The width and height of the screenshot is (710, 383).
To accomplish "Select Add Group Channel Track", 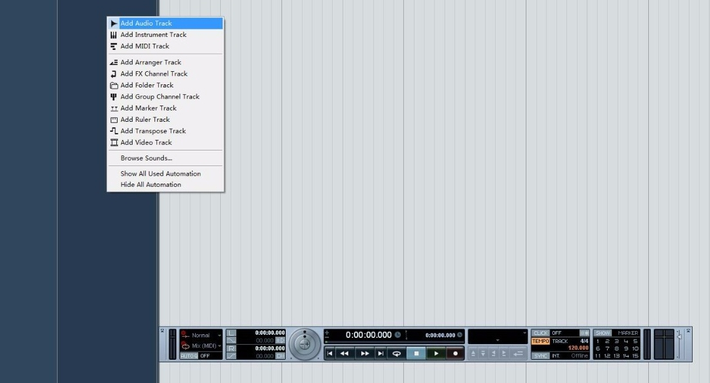I will 165,96.
